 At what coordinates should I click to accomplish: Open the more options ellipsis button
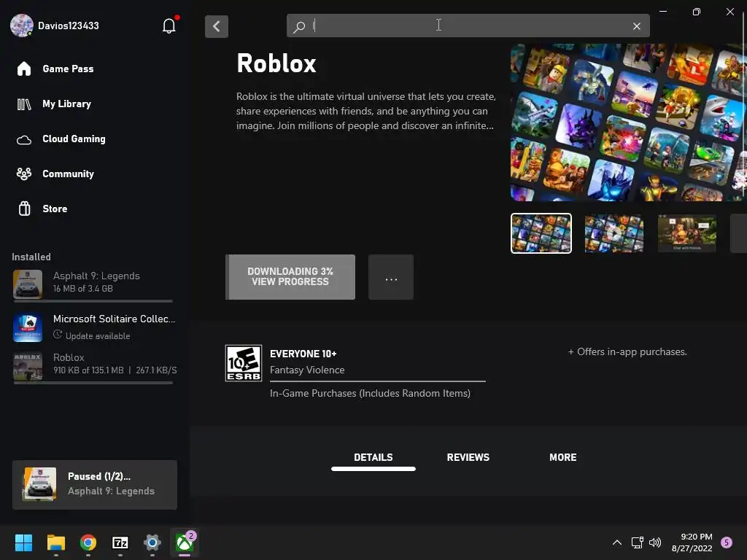391,276
